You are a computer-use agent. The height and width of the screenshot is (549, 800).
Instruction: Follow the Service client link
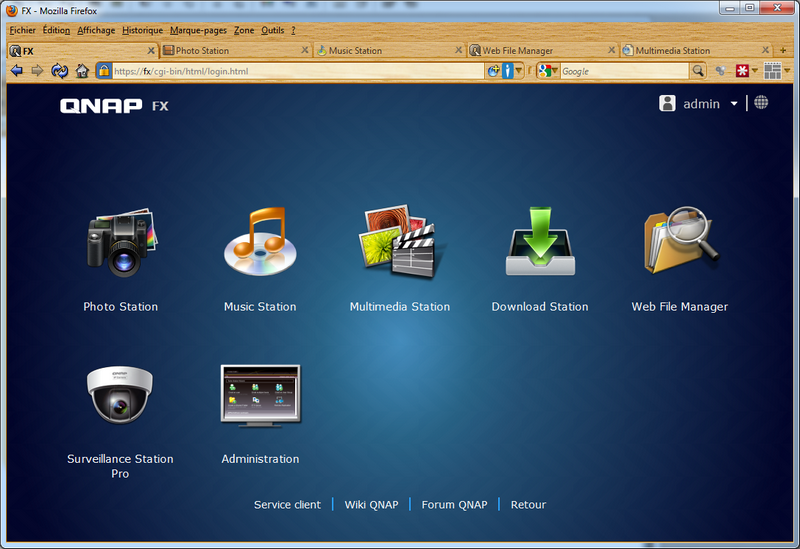(x=287, y=505)
